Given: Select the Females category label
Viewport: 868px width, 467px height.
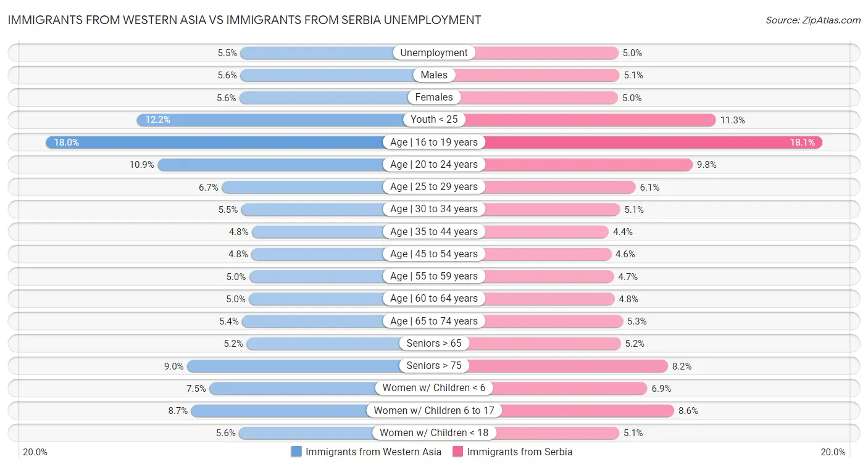Looking at the screenshot, I should pos(434,97).
